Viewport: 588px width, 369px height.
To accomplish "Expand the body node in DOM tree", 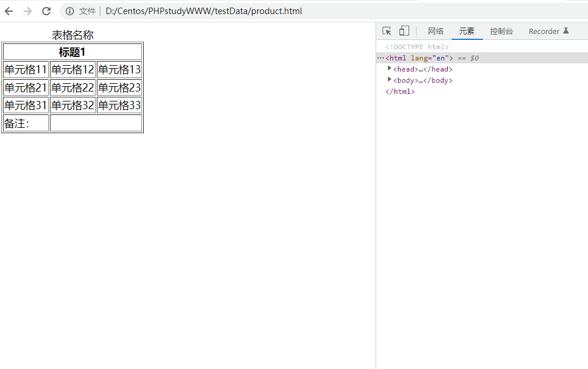I will tap(389, 80).
